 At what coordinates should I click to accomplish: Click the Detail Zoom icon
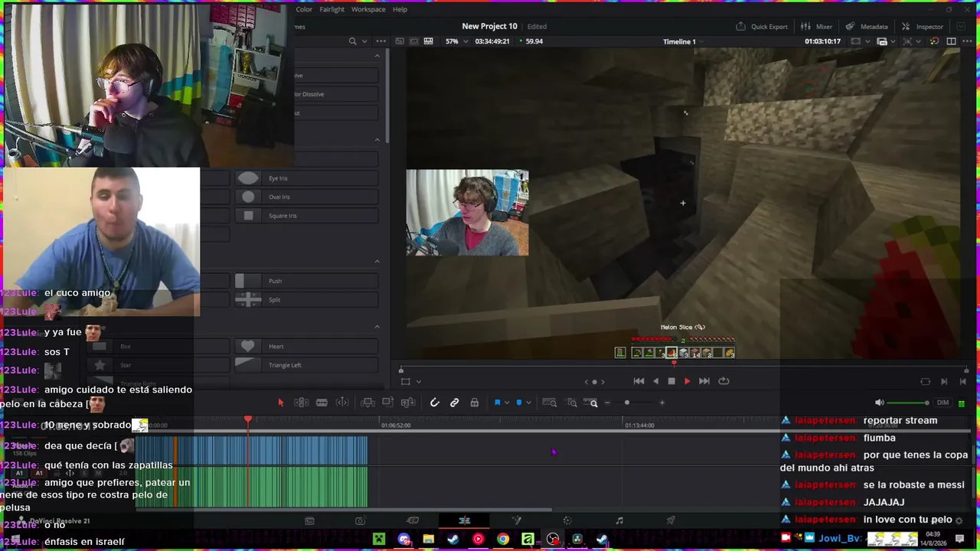572,403
